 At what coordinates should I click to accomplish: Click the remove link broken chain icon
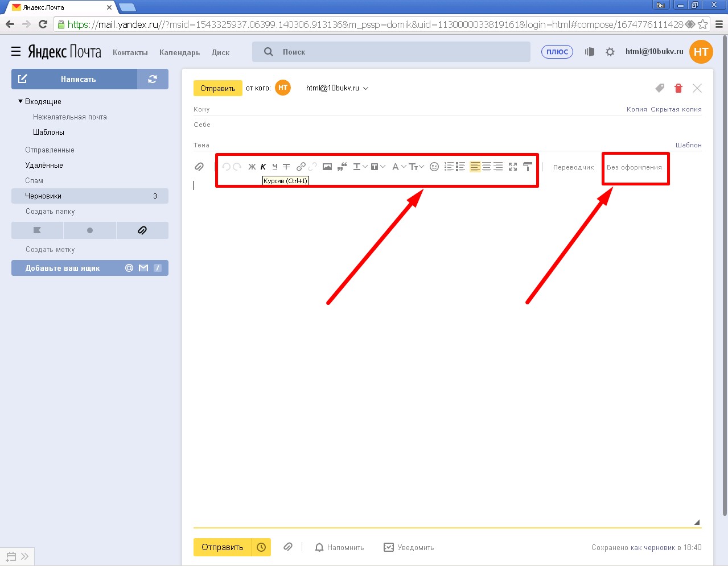tap(312, 167)
